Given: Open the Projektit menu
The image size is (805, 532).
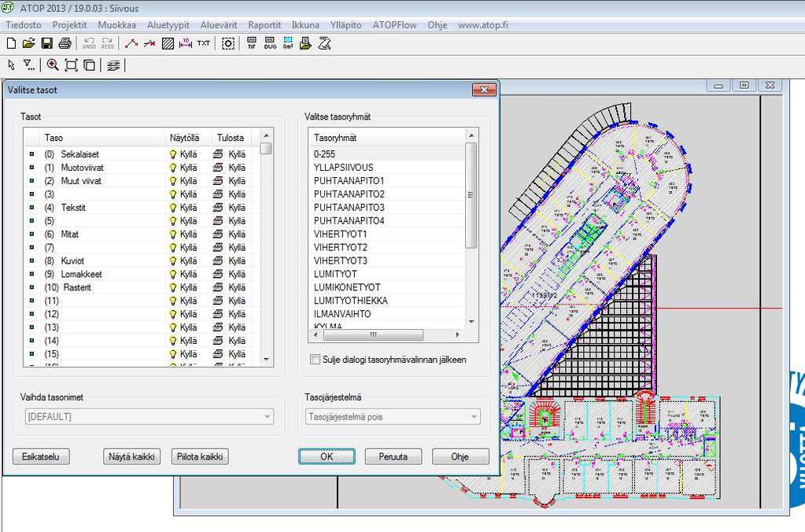Looking at the screenshot, I should coord(69,25).
